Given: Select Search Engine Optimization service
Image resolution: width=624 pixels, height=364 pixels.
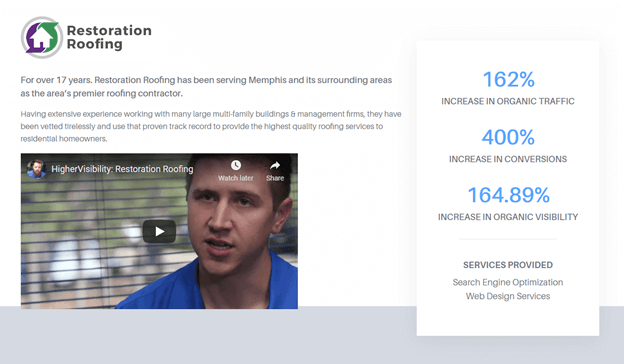Looking at the screenshot, I should [508, 282].
